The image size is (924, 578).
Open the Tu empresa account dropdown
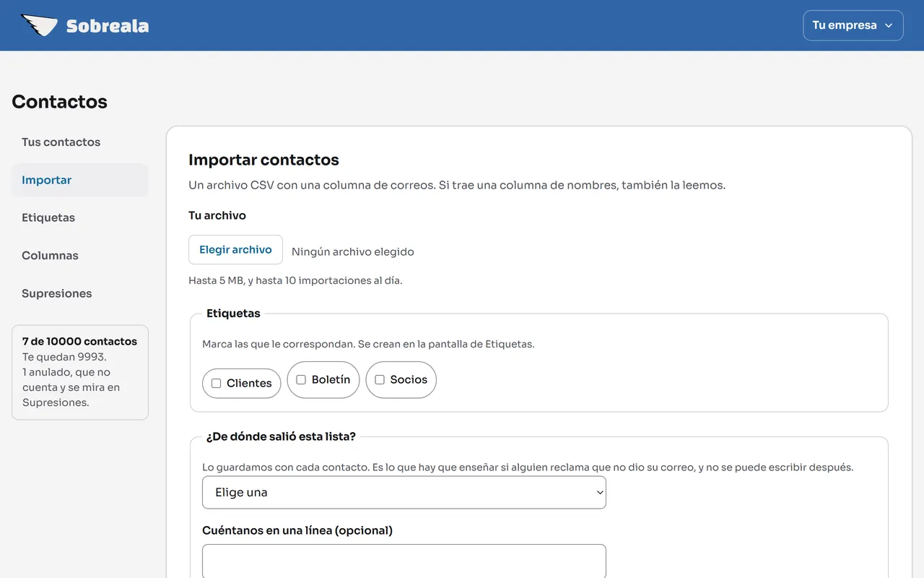click(x=853, y=25)
